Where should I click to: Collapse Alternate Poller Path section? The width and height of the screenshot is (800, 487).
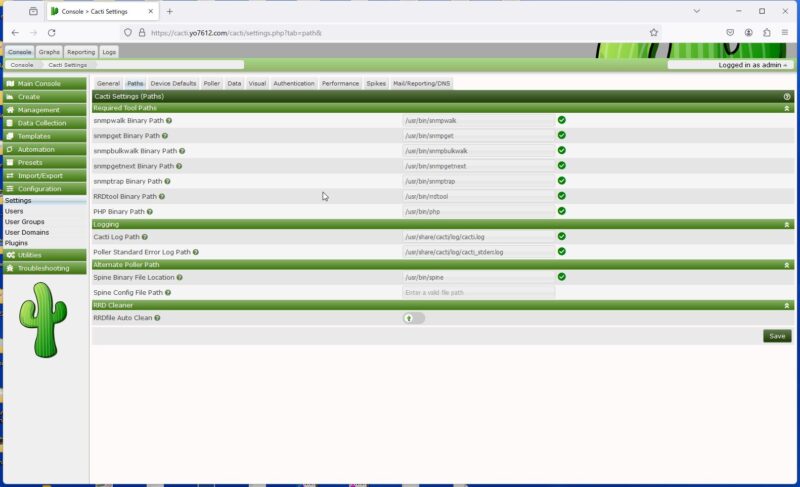787,265
